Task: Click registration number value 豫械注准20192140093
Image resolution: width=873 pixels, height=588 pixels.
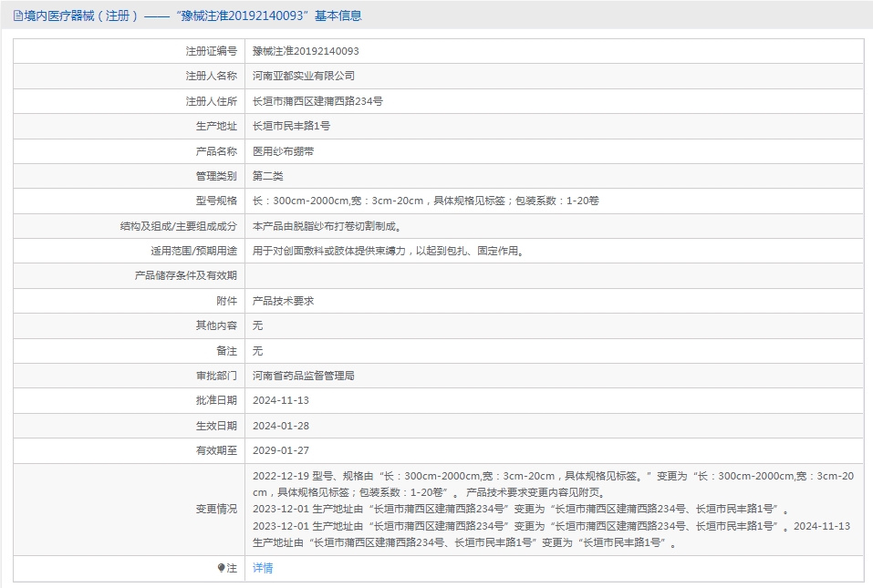Action: (306, 51)
